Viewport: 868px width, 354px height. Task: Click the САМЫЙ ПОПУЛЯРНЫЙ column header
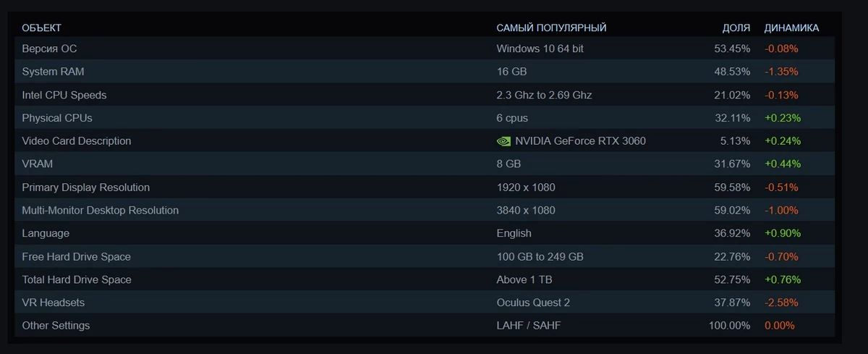[551, 28]
